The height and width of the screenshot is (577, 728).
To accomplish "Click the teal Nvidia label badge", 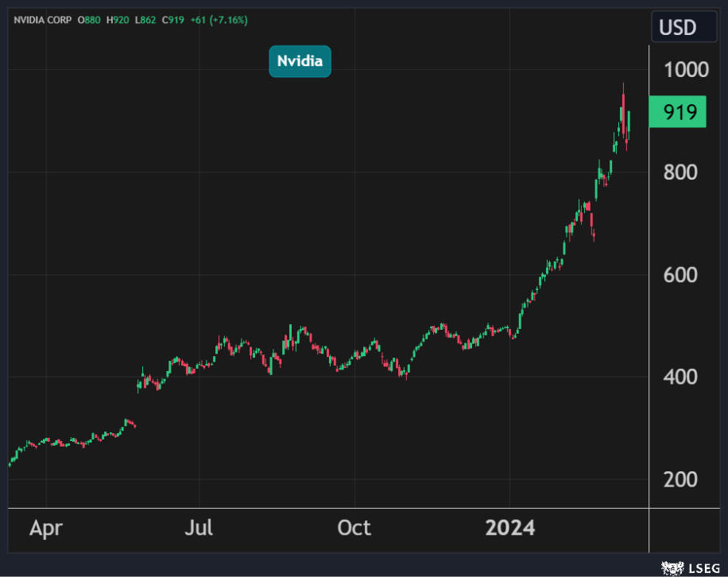I will (300, 61).
